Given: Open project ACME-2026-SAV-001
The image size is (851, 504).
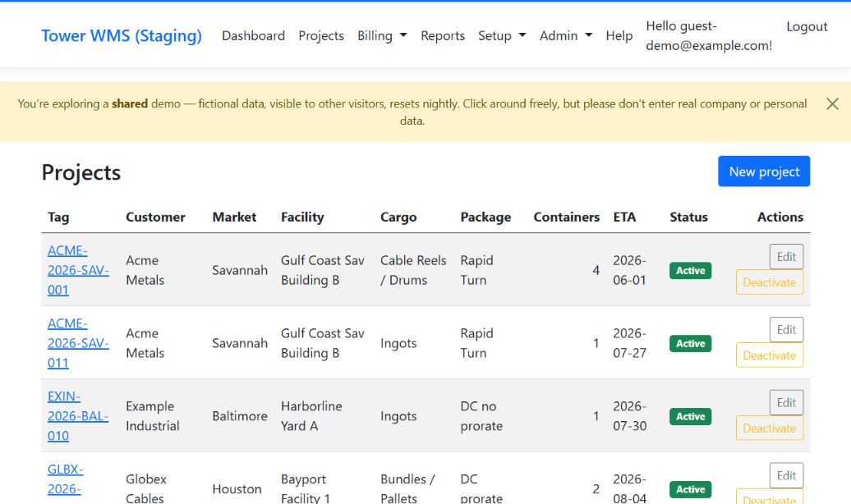Looking at the screenshot, I should pos(78,270).
